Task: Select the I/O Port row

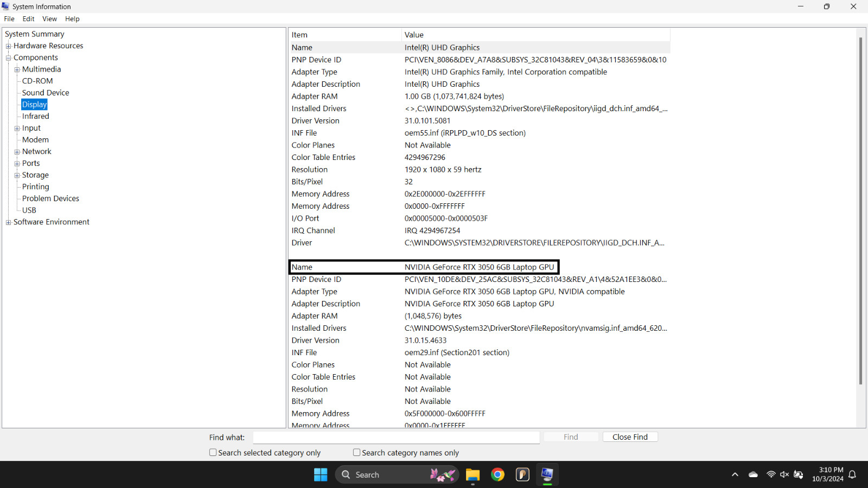Action: (480, 219)
